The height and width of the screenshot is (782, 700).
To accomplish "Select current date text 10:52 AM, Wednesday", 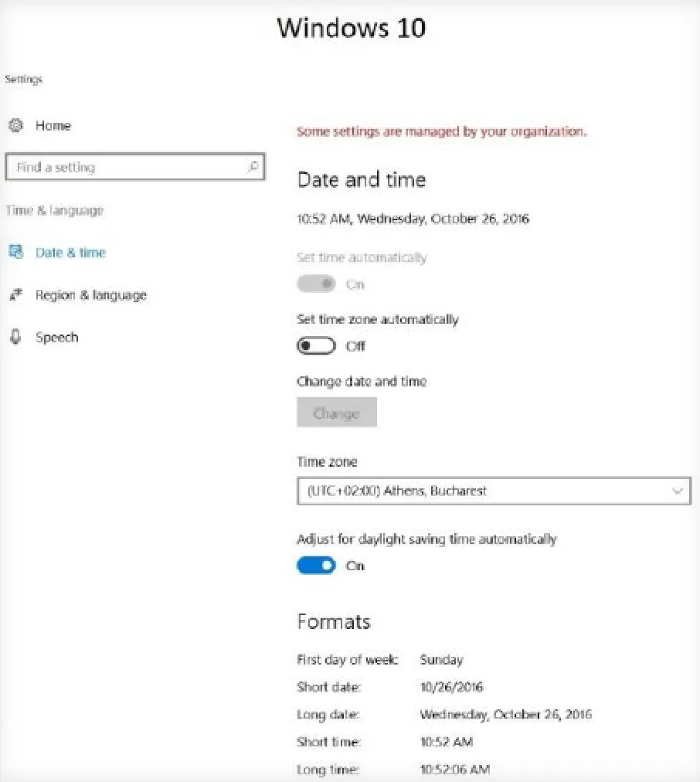I will coord(413,219).
